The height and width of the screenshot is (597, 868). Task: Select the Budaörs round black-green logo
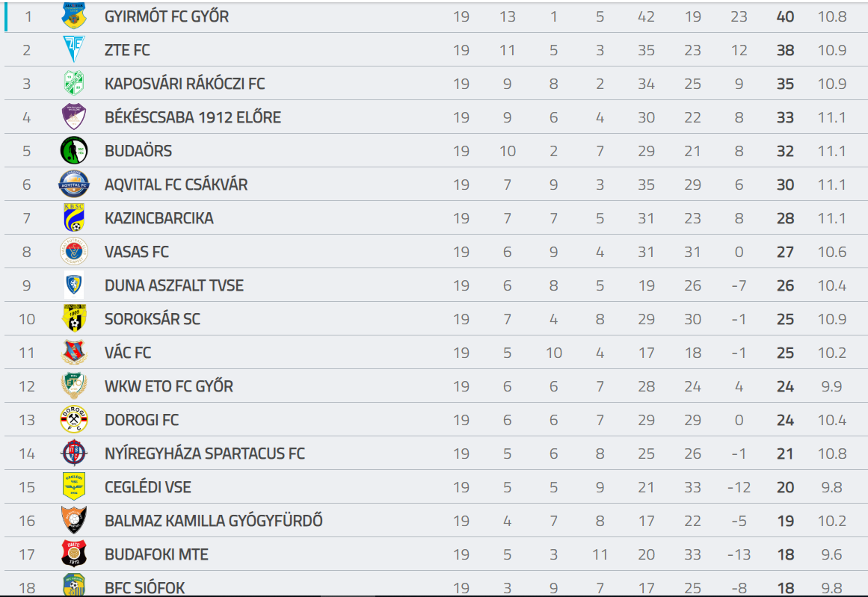click(x=73, y=150)
